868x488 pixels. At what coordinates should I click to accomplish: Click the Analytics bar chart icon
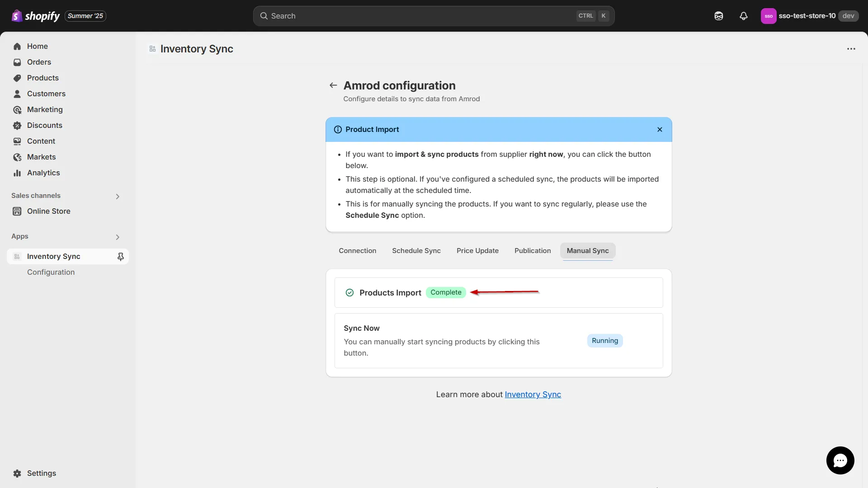click(x=17, y=173)
